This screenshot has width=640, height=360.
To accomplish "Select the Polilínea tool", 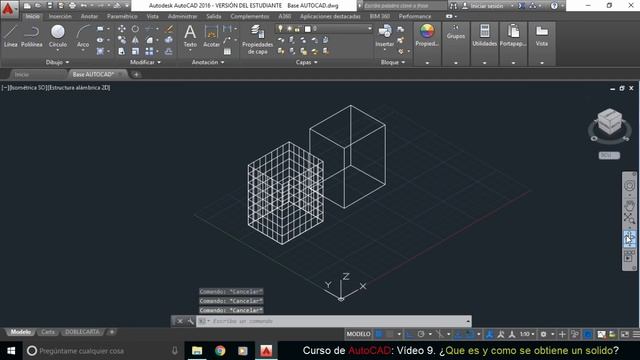I will click(x=31, y=36).
